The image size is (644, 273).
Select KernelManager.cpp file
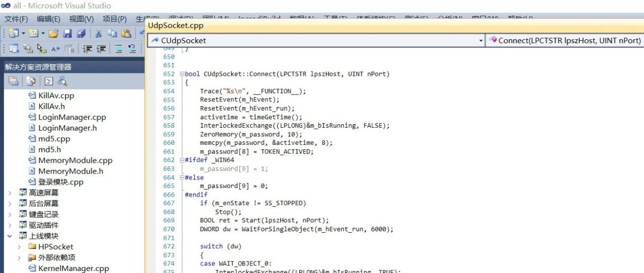(73, 268)
